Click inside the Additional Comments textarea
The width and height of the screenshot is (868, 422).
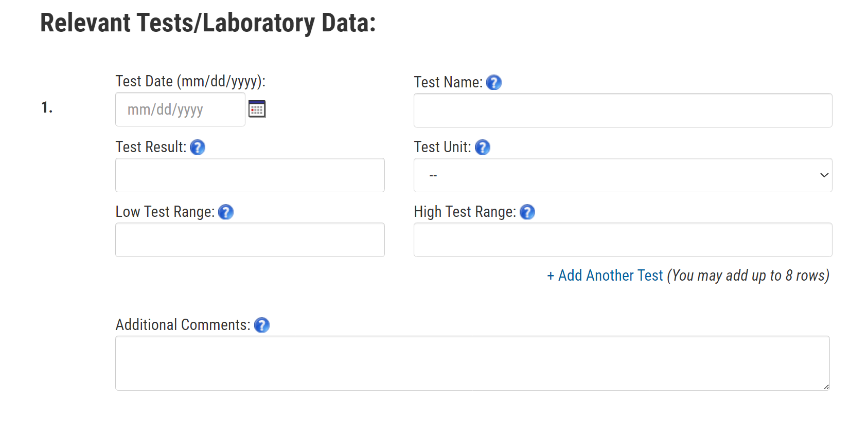(472, 363)
